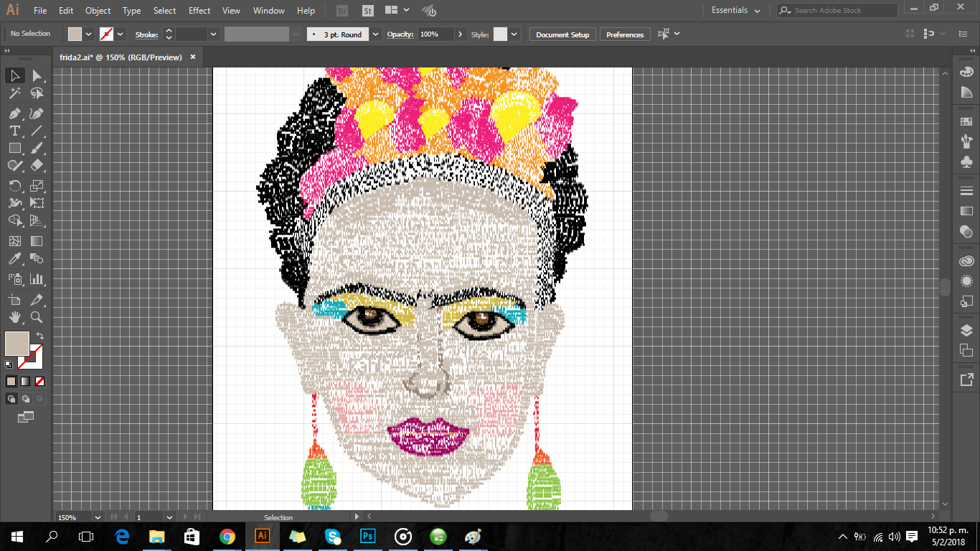Set paint mode to Color
Viewport: 980px width, 551px height.
coord(11,381)
